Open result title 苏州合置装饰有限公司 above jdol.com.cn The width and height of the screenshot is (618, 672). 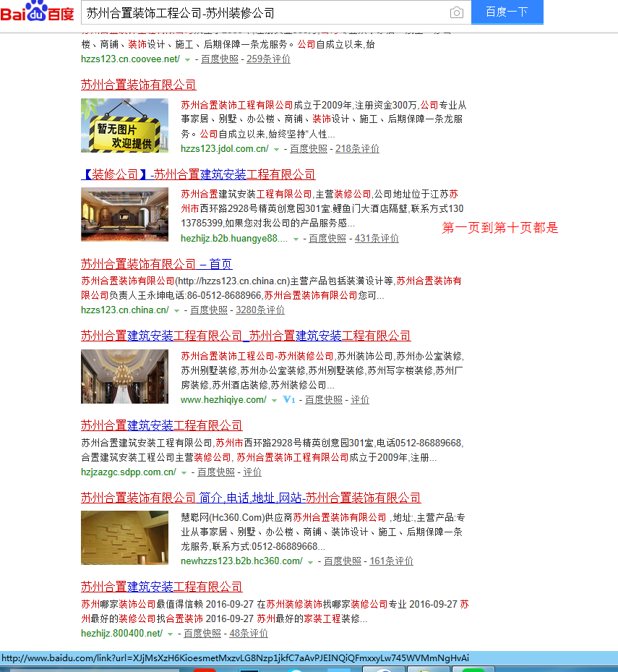click(x=138, y=85)
